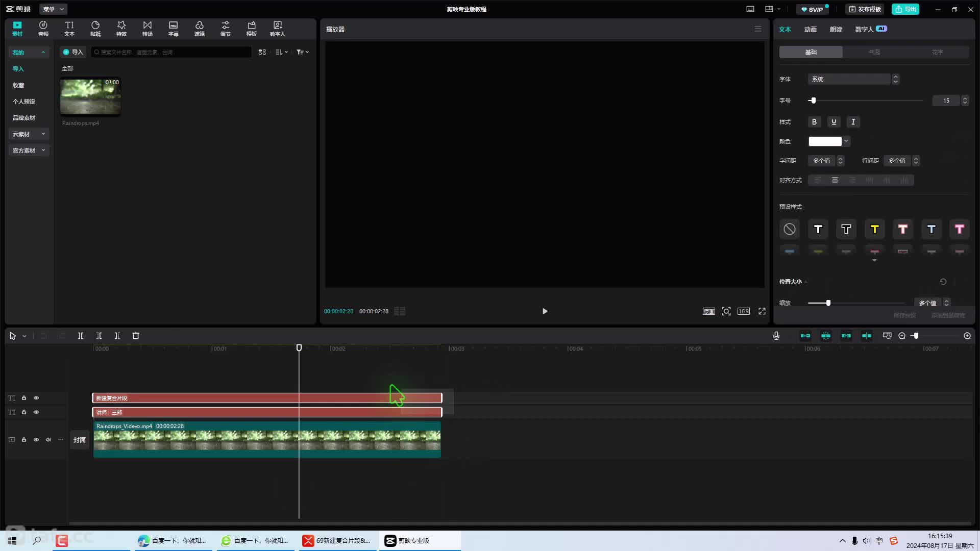The height and width of the screenshot is (551, 980).
Task: Click the trim right of playhead tool
Action: click(117, 336)
